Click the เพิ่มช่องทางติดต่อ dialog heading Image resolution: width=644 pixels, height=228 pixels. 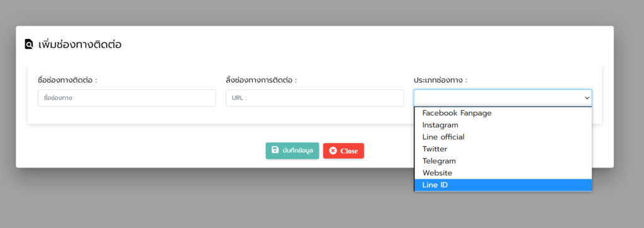(80, 45)
